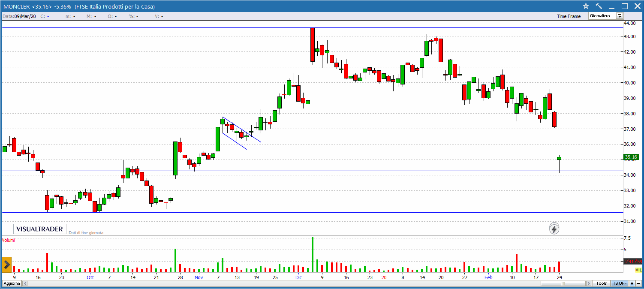Click the Feb month label on time axis

488,277
